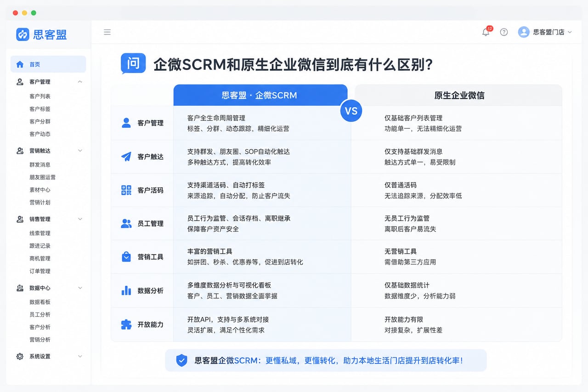The width and height of the screenshot is (588, 392).
Task: Open 群发消息 menu item
Action: click(40, 165)
